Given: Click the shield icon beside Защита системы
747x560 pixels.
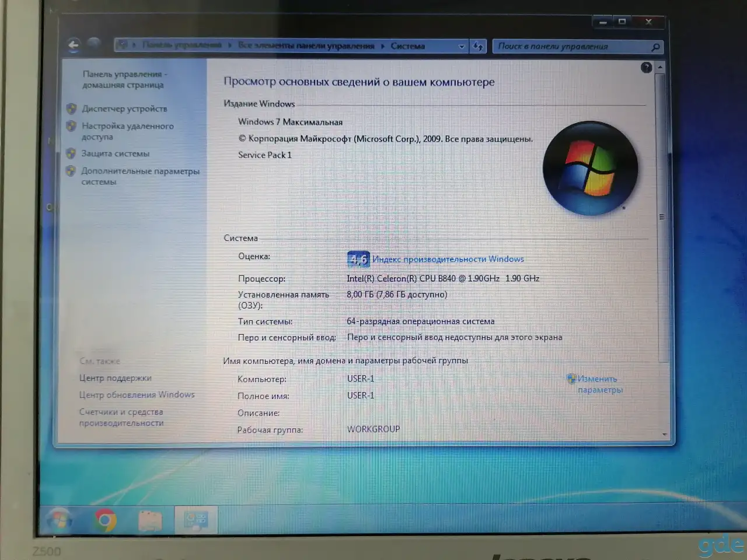Looking at the screenshot, I should [71, 153].
